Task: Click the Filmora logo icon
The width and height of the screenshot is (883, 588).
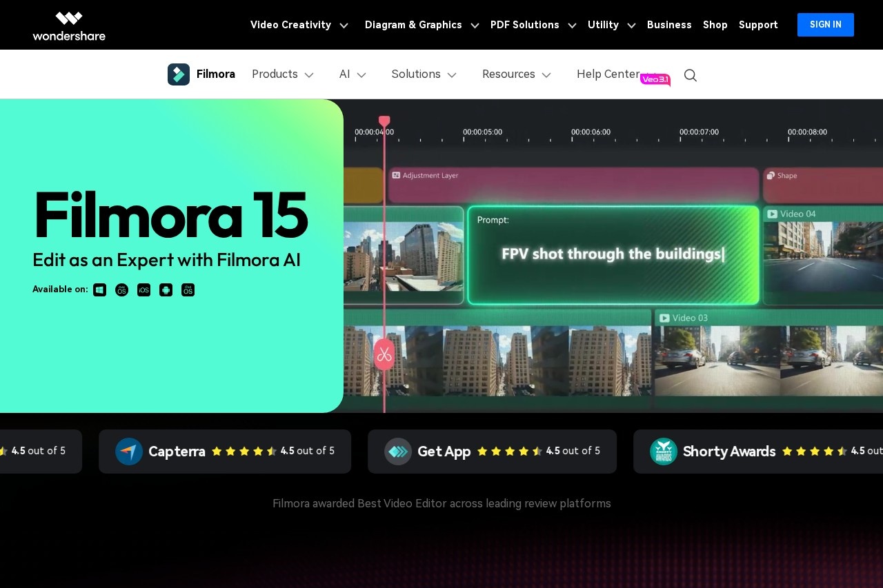Action: pyautogui.click(x=178, y=74)
